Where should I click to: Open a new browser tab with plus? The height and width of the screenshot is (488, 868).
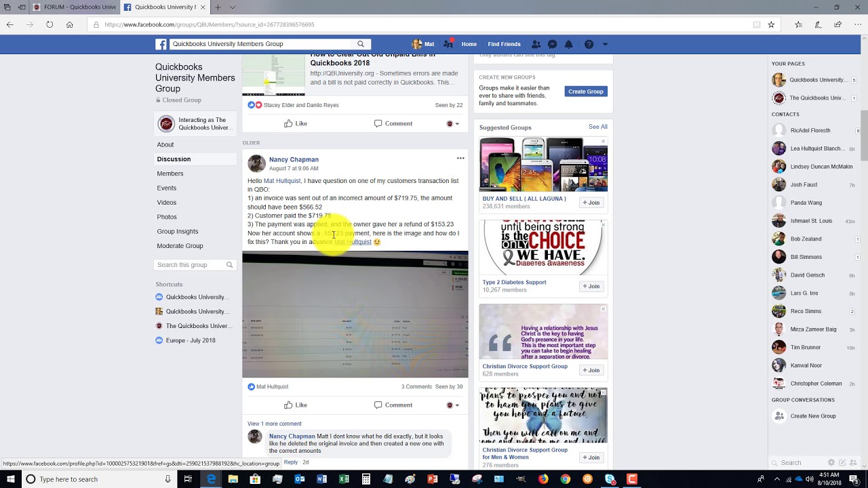click(x=218, y=7)
